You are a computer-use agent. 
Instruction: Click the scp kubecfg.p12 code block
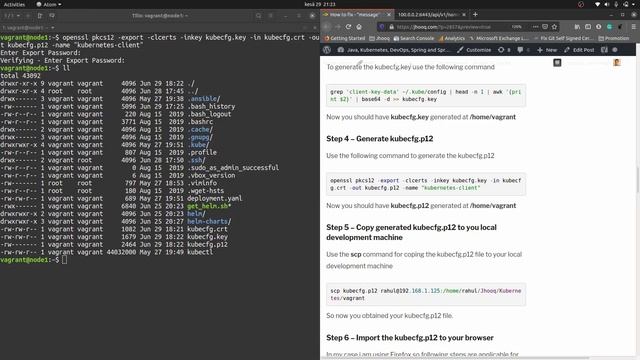[426, 294]
